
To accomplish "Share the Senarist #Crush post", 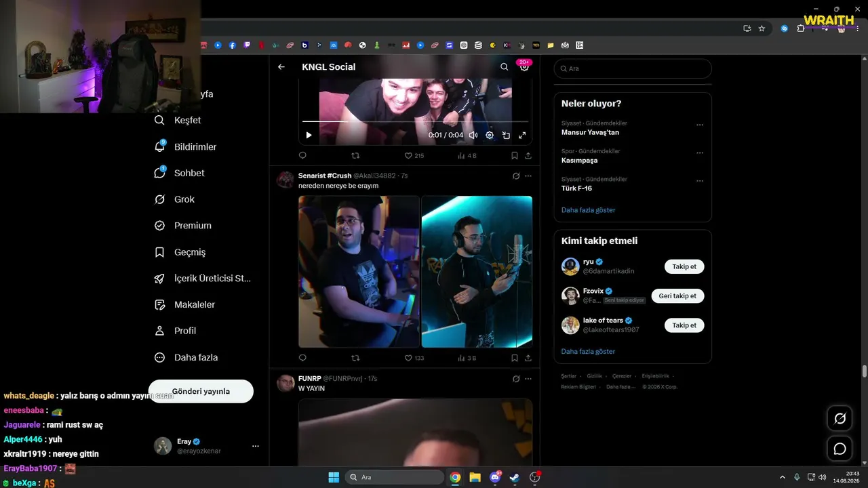I will (x=528, y=358).
